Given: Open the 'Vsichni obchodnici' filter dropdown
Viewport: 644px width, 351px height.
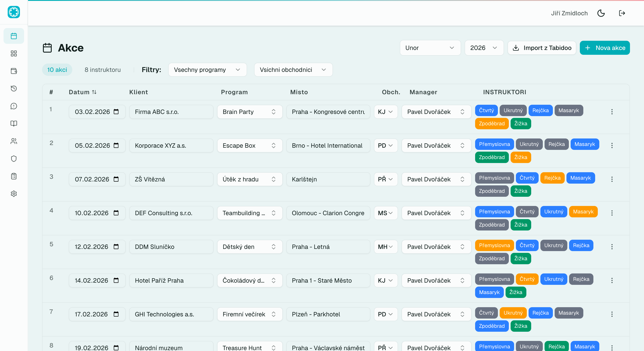Looking at the screenshot, I should tap(293, 70).
